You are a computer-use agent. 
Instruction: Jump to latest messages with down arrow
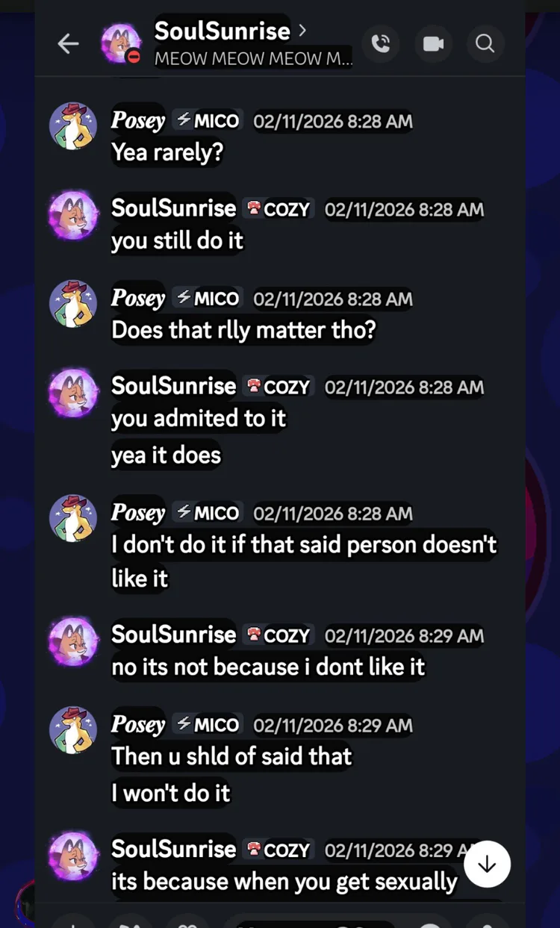click(x=487, y=864)
